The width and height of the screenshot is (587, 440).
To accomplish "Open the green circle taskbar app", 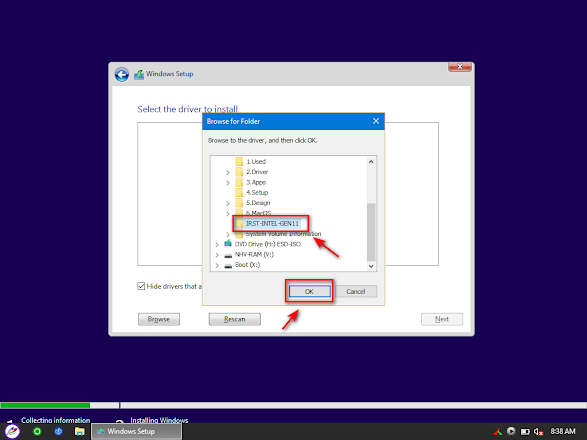I will pos(37,431).
